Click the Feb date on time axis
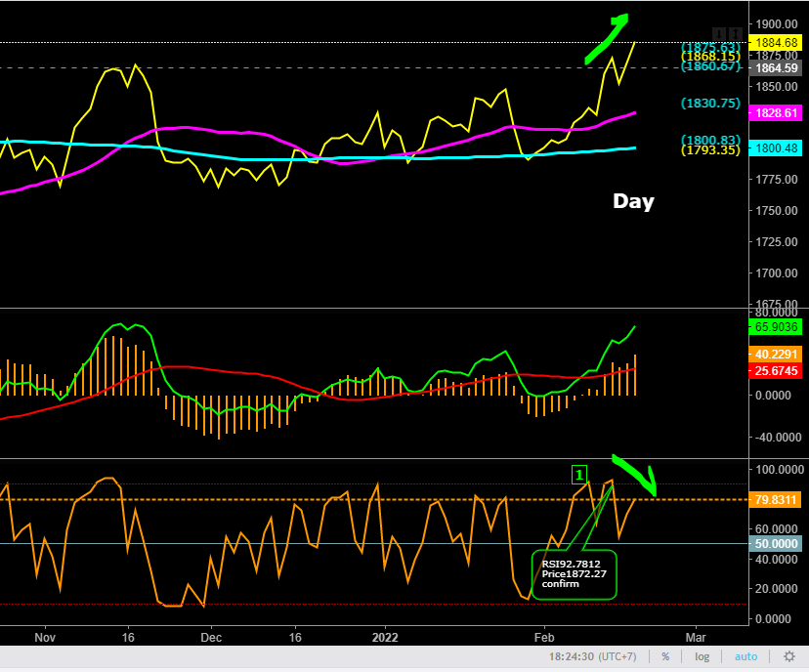This screenshot has height=672, width=809. click(544, 638)
